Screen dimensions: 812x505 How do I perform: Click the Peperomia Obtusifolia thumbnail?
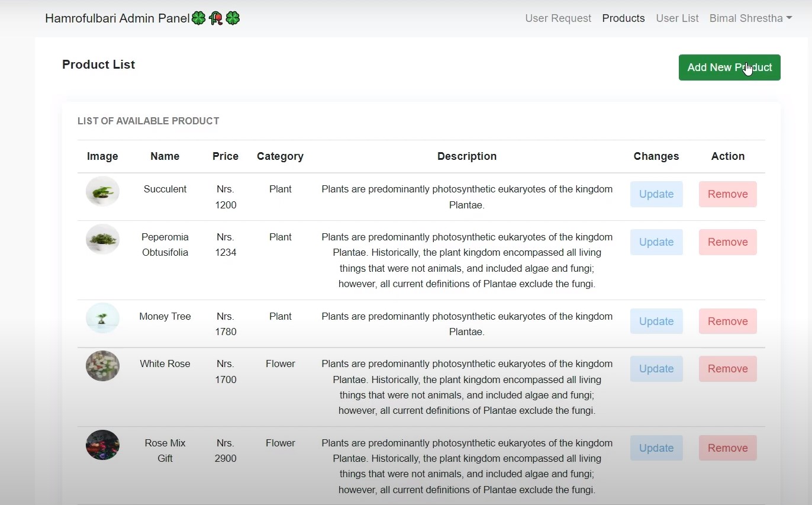[102, 239]
